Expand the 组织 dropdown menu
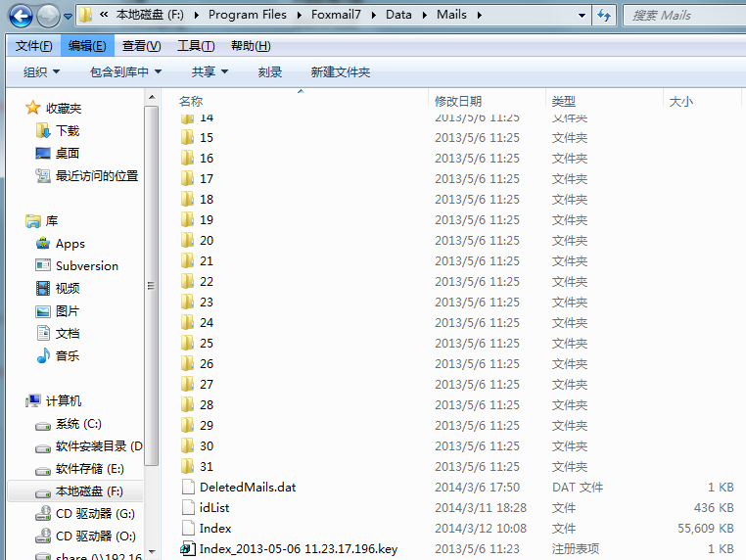746x560 pixels. (41, 72)
